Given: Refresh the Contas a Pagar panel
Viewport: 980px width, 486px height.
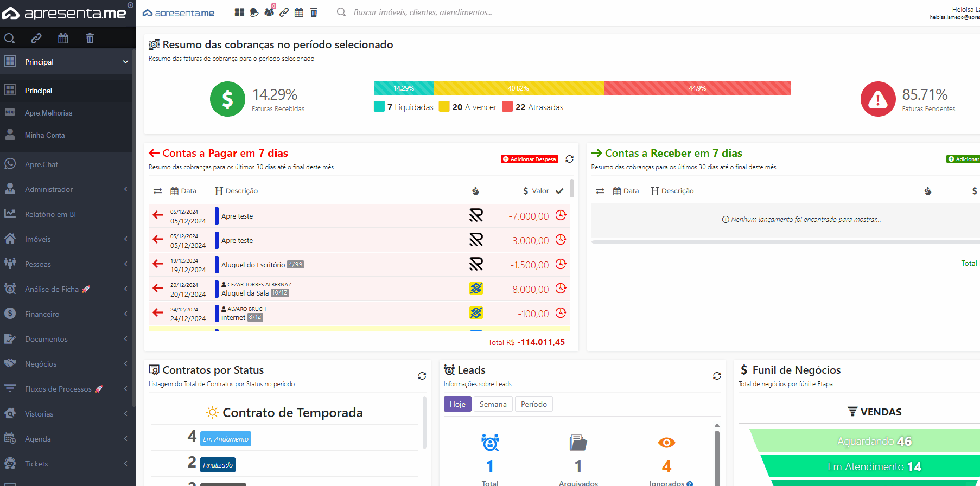Looking at the screenshot, I should coord(569,159).
